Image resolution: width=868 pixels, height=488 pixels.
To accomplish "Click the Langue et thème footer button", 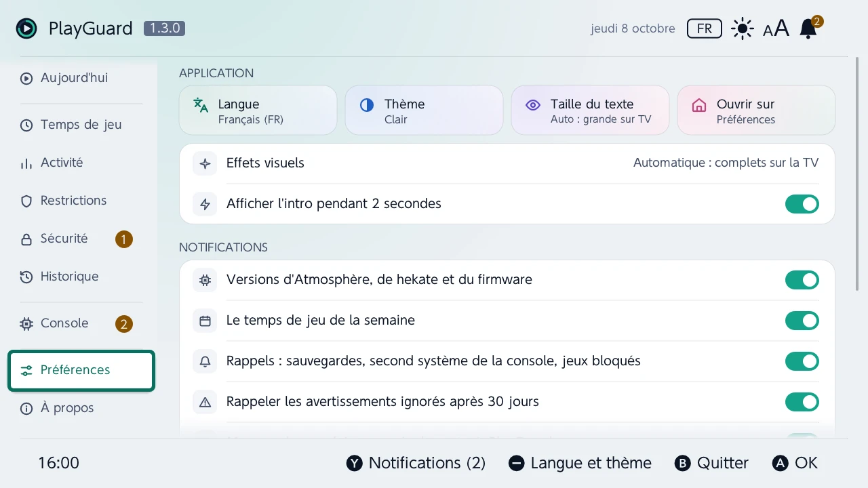I will (x=580, y=463).
